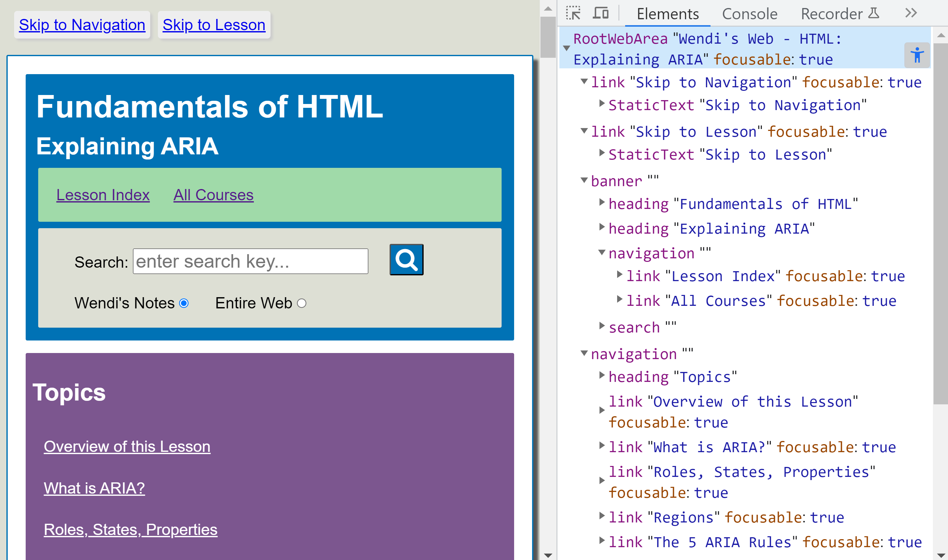Click the accessibility tree toggle icon

917,55
